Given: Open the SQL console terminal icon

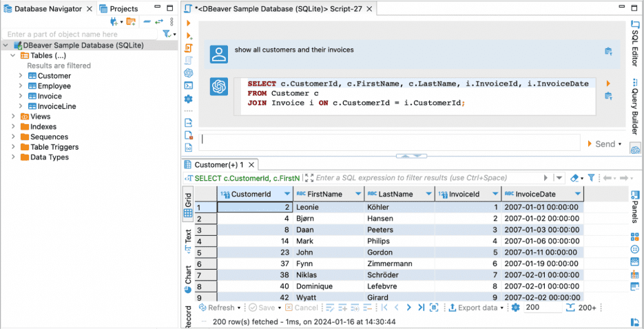Looking at the screenshot, I should [189, 86].
